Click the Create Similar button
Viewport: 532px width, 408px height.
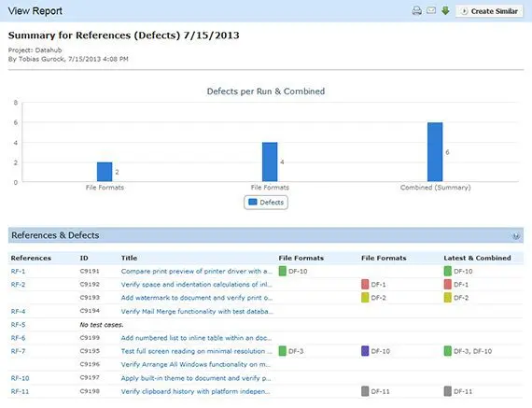pyautogui.click(x=489, y=11)
